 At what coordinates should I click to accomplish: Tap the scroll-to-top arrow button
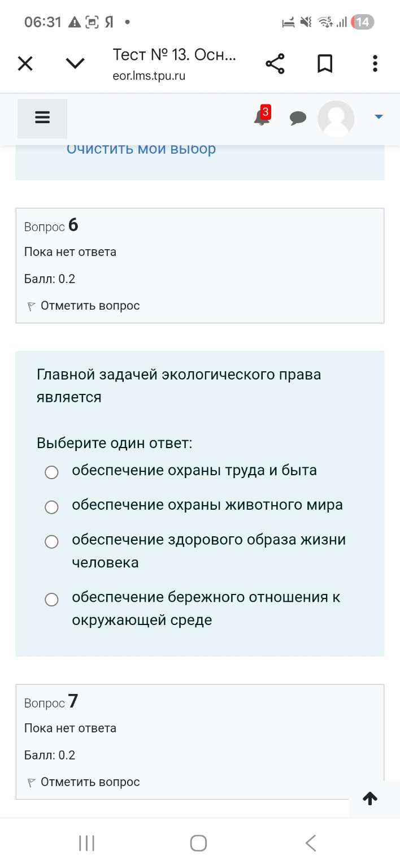[x=369, y=798]
